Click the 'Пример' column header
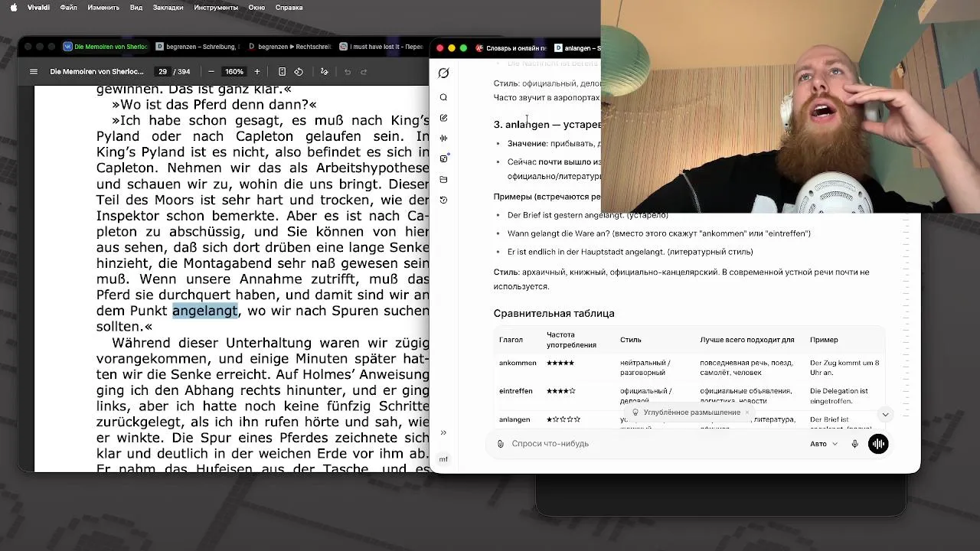 824,340
